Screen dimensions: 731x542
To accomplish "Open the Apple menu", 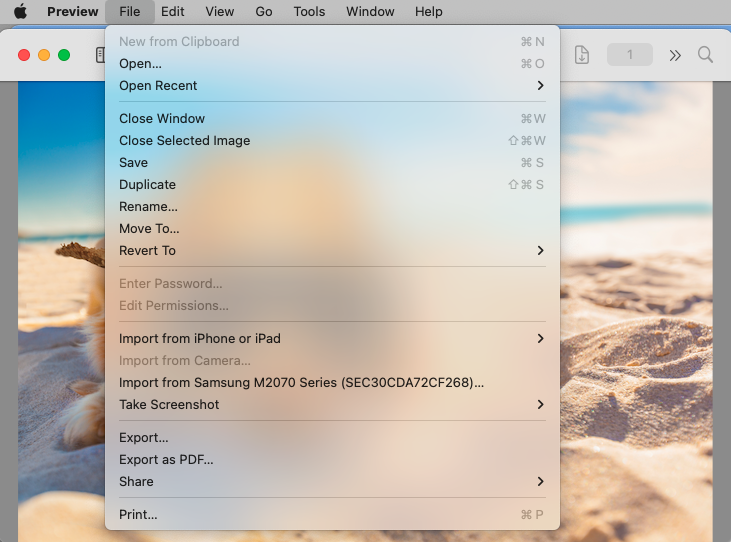I will [20, 11].
